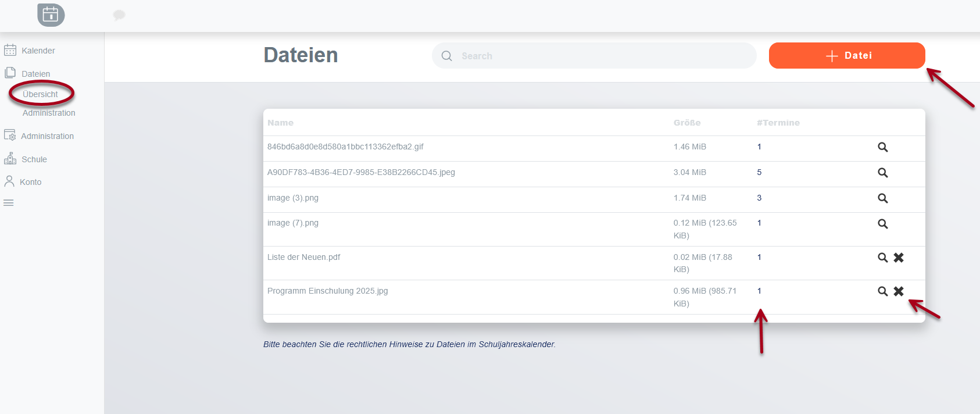Expand the Dateien sidebar section
980x414 pixels.
[35, 74]
